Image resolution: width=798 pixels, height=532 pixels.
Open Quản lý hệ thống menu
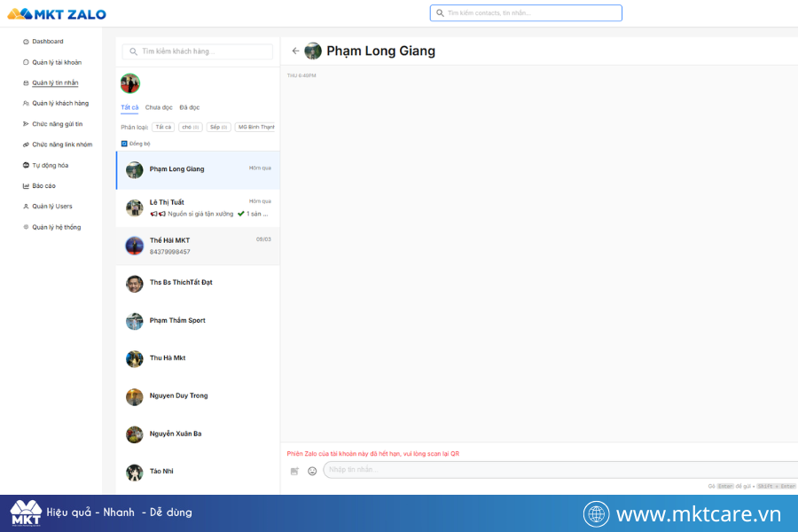(57, 227)
